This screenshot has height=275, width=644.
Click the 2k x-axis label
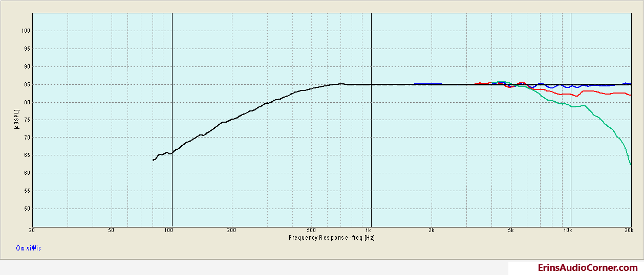431,231
